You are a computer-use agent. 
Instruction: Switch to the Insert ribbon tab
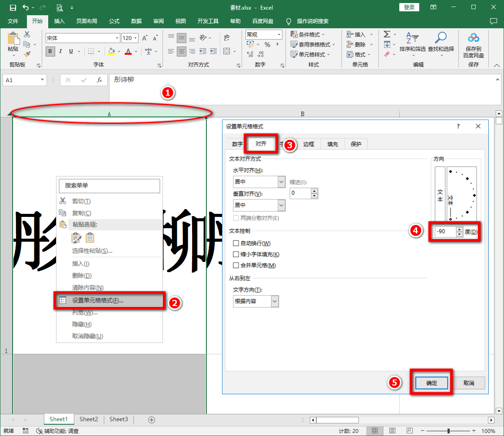[60, 21]
